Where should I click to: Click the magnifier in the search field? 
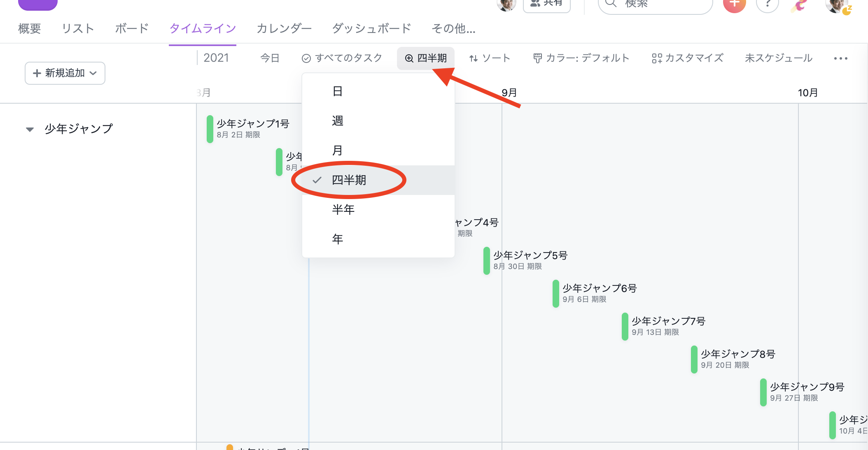pos(611,4)
